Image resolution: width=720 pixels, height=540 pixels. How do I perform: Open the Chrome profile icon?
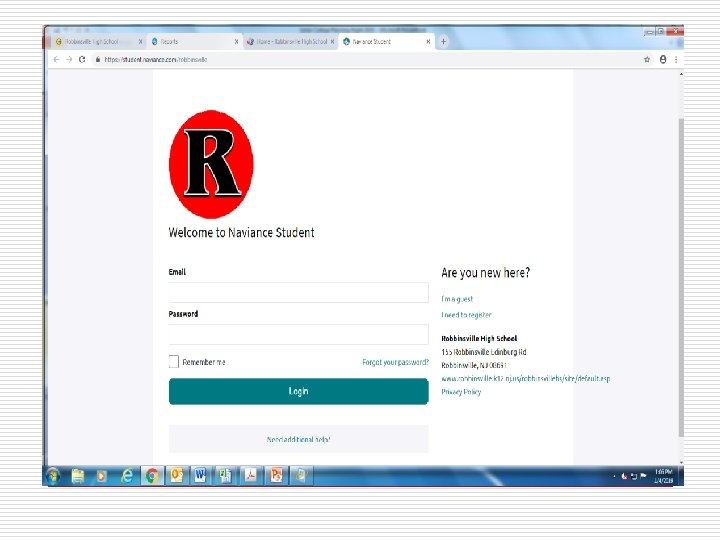(x=663, y=59)
